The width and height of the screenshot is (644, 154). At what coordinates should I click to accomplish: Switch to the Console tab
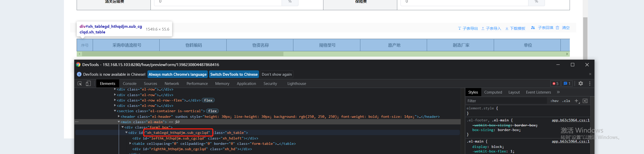(129, 84)
